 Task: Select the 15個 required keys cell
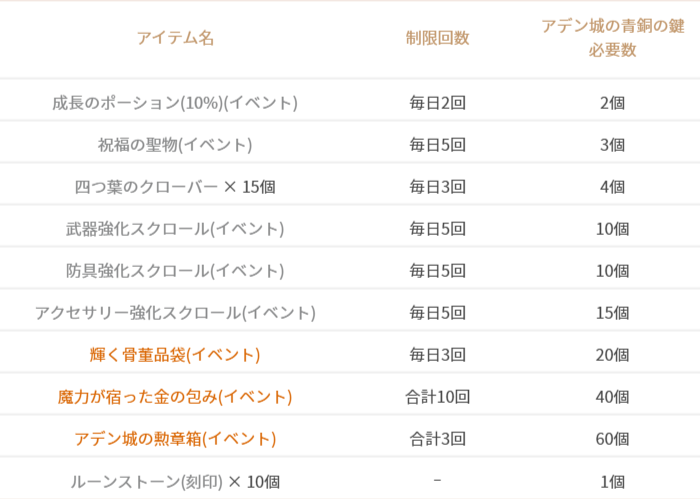[x=613, y=313]
